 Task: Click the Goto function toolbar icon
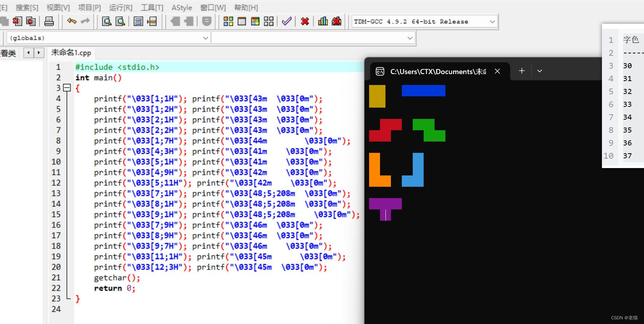(x=138, y=21)
